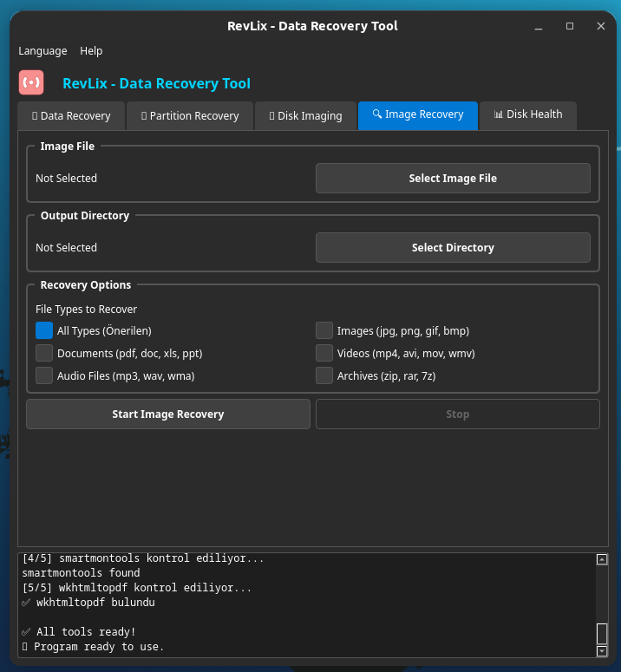Open the Language menu
The image size is (621, 672).
tap(42, 51)
